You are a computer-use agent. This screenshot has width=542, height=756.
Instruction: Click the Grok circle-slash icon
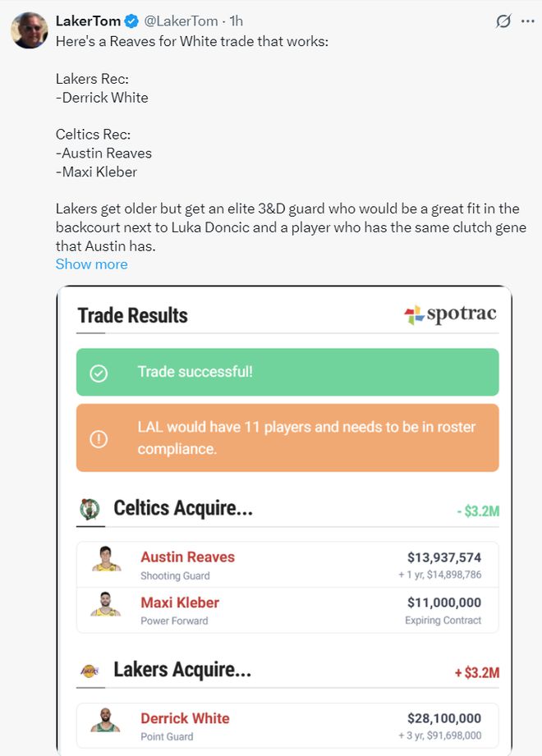coord(503,21)
